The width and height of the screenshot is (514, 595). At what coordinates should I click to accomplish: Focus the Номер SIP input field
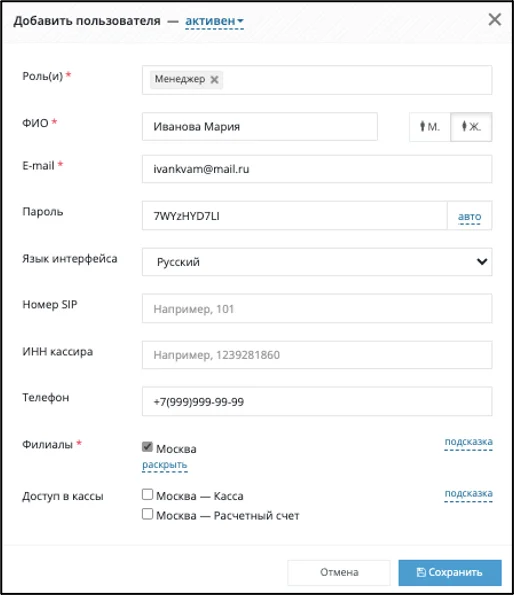(x=317, y=309)
